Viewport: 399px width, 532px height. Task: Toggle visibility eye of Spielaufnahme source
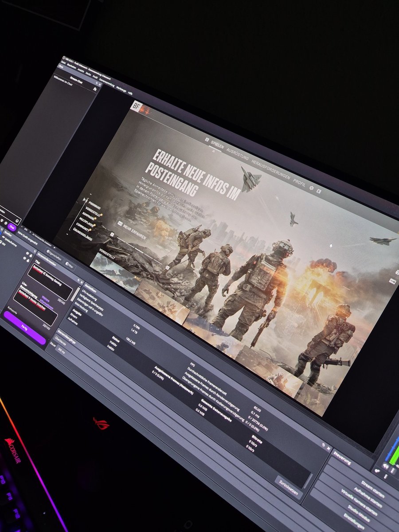click(x=27, y=253)
